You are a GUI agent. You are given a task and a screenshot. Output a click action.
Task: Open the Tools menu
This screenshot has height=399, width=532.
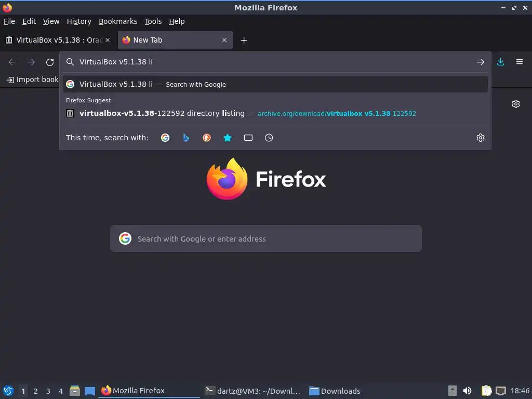(153, 21)
